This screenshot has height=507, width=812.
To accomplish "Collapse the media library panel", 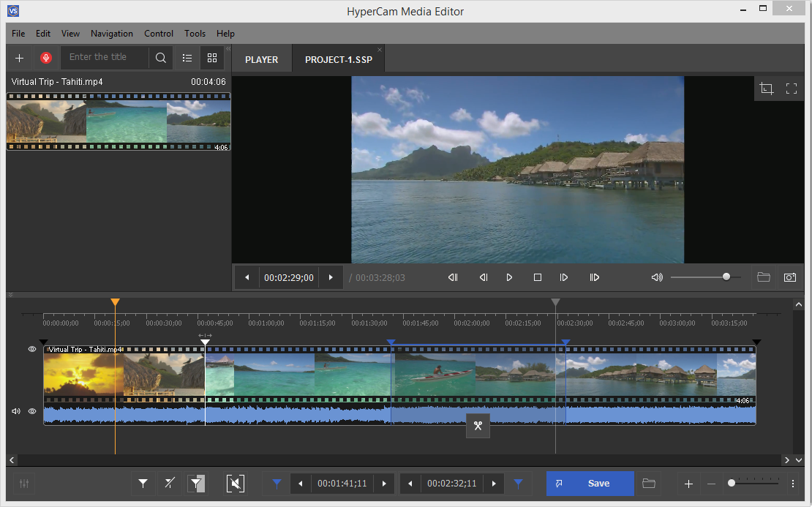I will coord(228,49).
